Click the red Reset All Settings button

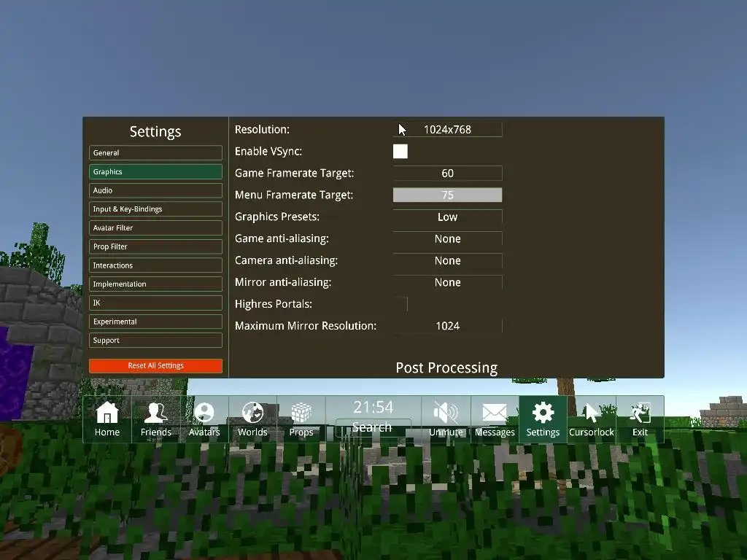pos(155,366)
